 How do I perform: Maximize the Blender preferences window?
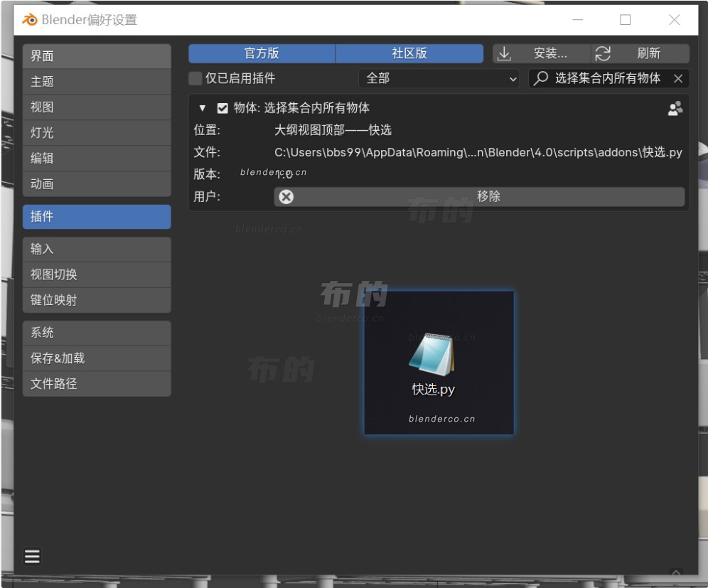(626, 20)
